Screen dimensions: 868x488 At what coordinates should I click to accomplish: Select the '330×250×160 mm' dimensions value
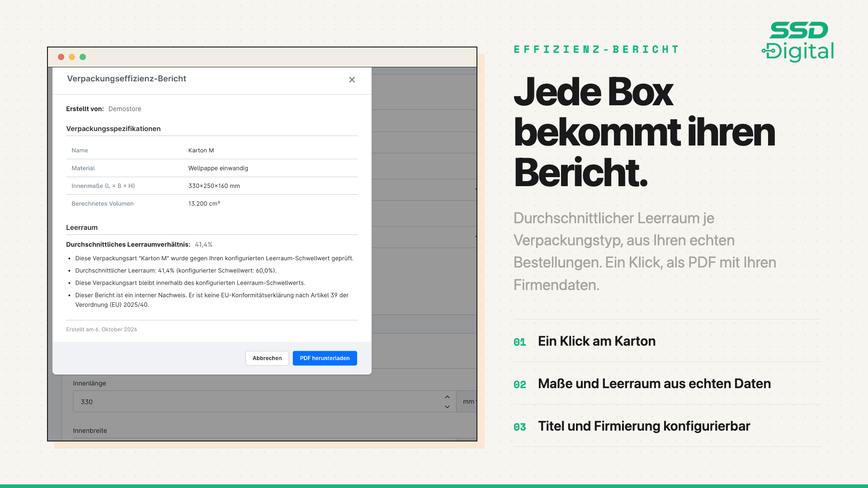pos(214,186)
